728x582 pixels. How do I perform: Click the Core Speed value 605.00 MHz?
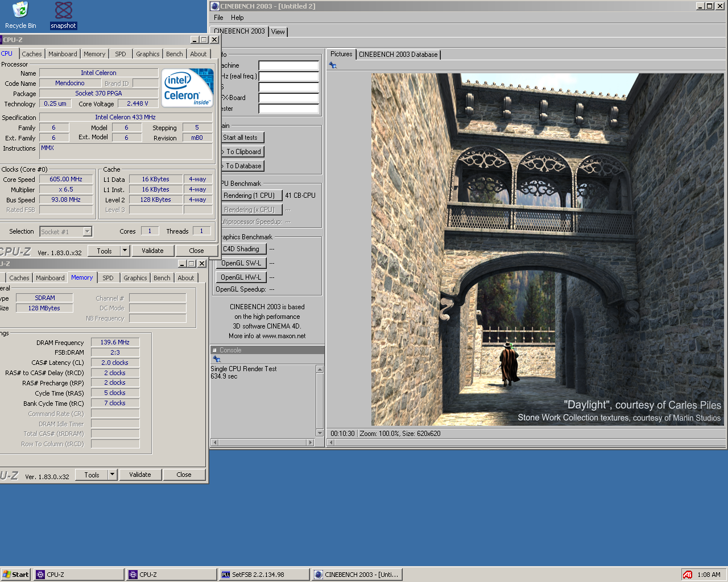point(66,179)
